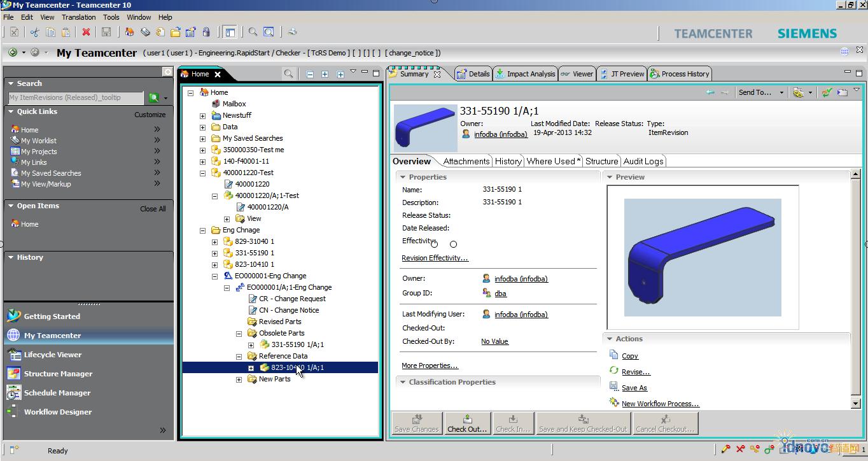Open the Audit Logs sub-tab
This screenshot has height=461, width=868.
point(643,161)
